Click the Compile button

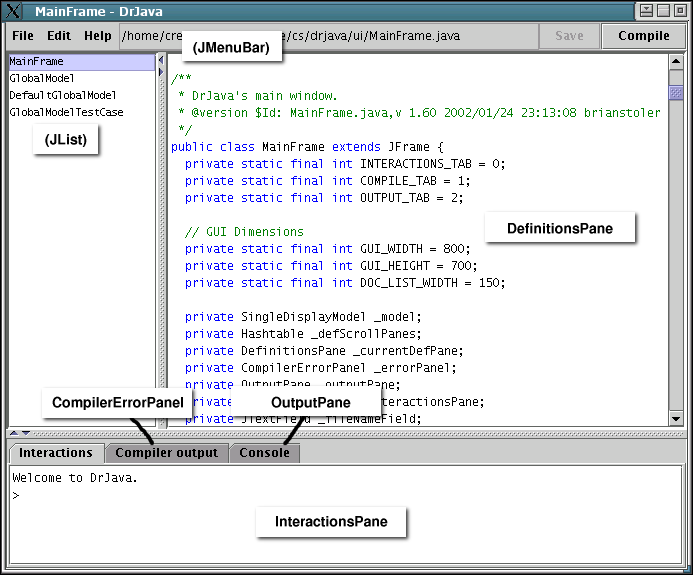click(x=644, y=36)
